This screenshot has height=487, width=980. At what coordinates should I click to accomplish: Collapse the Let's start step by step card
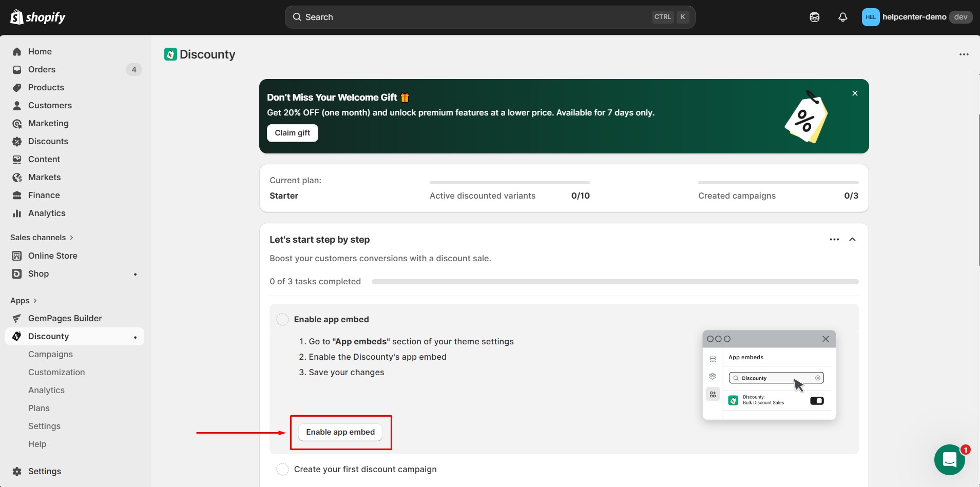(852, 239)
